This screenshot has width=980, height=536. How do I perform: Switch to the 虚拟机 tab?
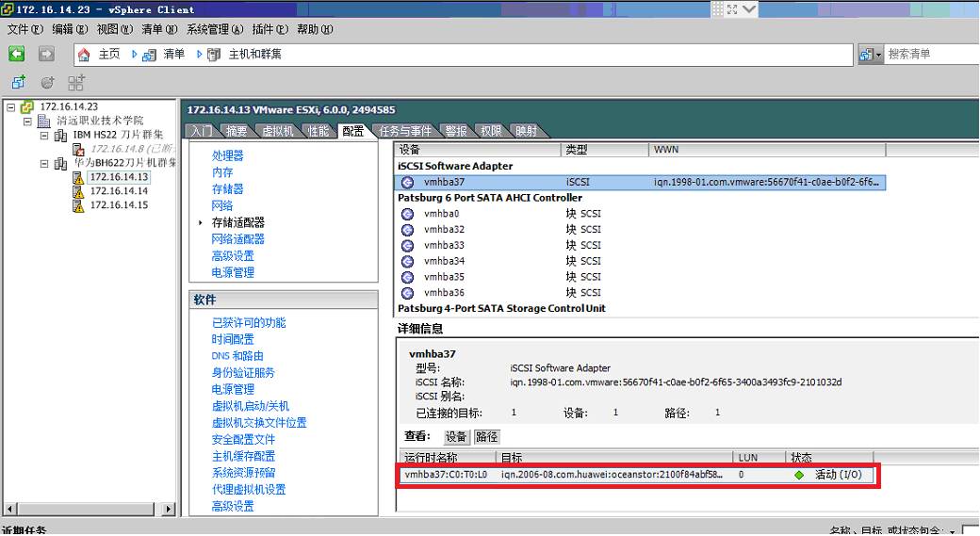click(x=277, y=131)
